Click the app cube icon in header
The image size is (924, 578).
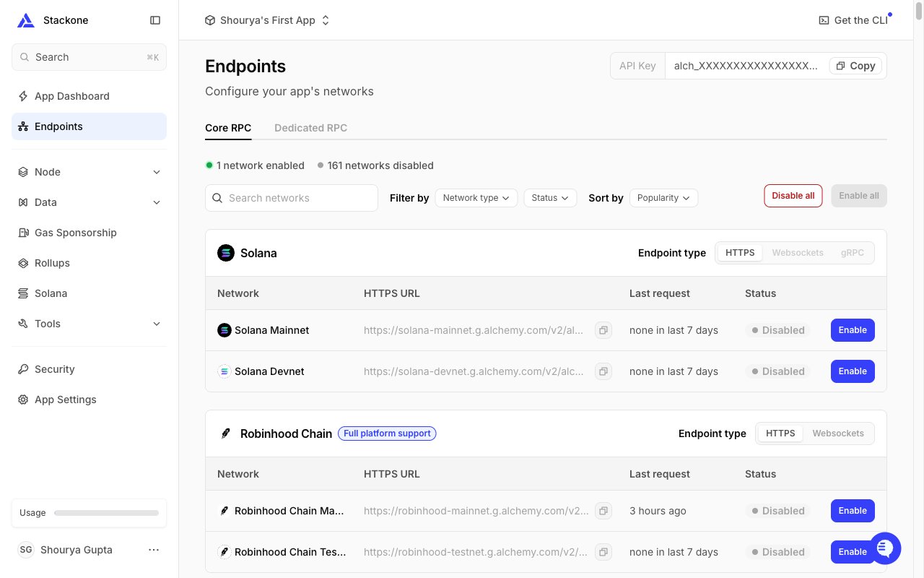pyautogui.click(x=210, y=20)
